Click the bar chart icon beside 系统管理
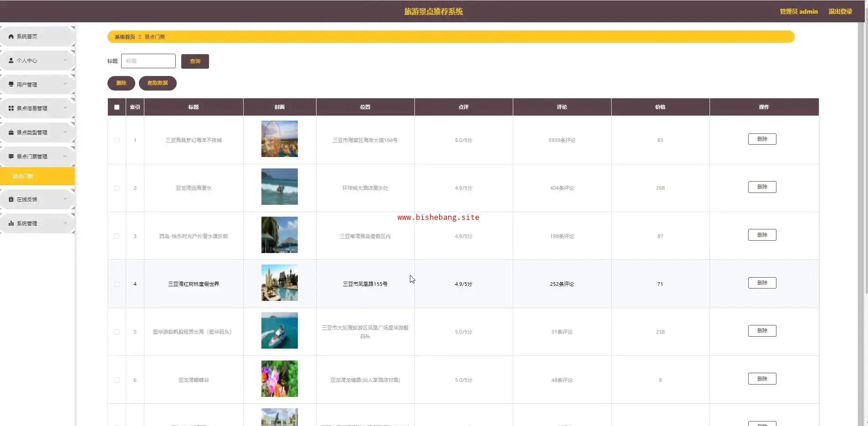The width and height of the screenshot is (868, 426). 11,223
